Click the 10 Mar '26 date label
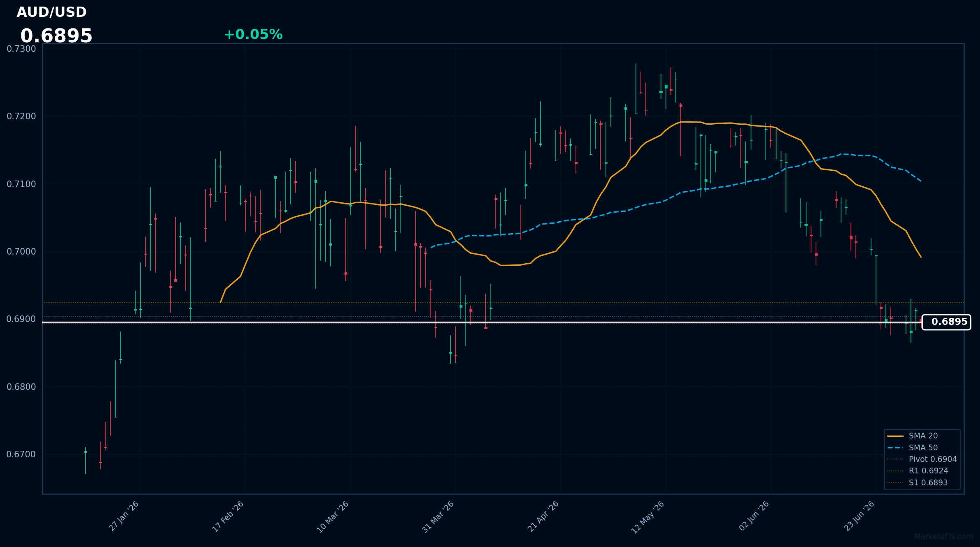 click(x=333, y=517)
